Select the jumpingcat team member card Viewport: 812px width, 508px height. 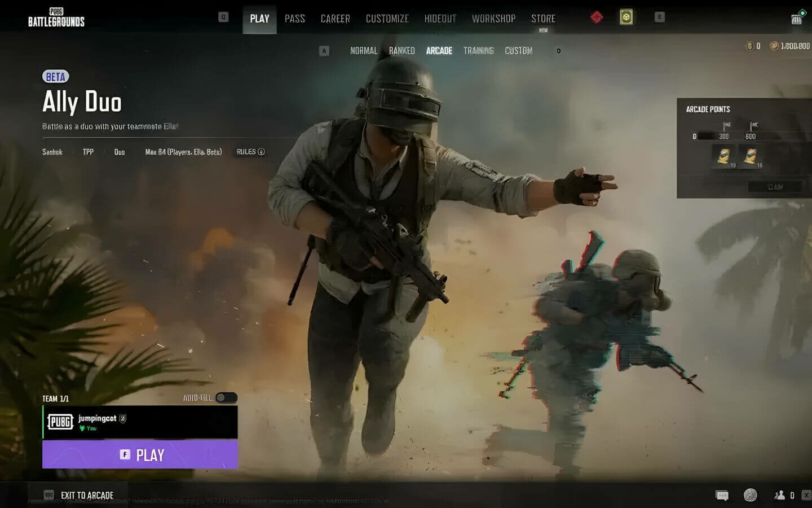(x=140, y=422)
